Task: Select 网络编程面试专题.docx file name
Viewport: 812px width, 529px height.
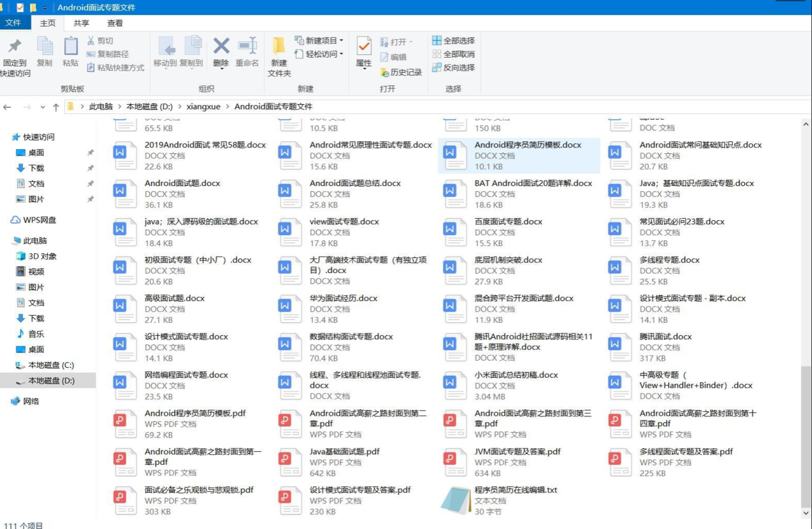Action: (186, 375)
